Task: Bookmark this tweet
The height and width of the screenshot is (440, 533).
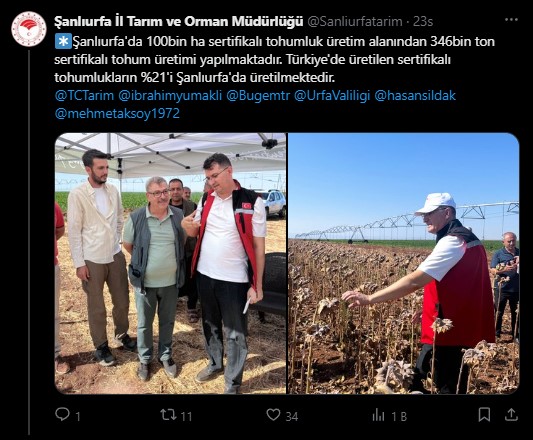Action: [x=484, y=415]
